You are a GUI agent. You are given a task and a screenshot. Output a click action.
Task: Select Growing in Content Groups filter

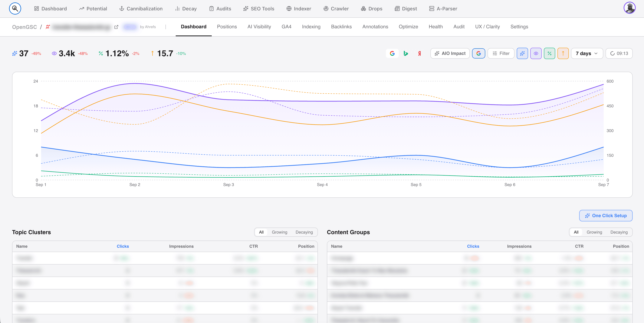tap(594, 232)
